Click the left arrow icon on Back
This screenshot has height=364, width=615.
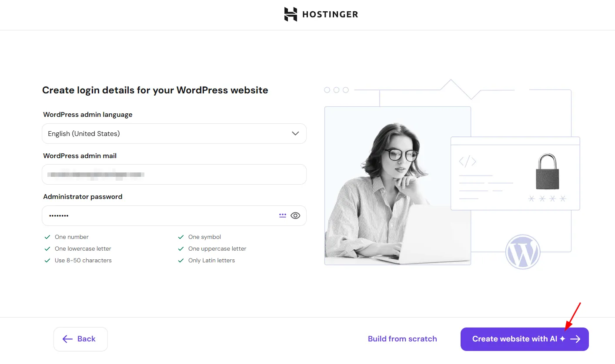click(x=67, y=339)
